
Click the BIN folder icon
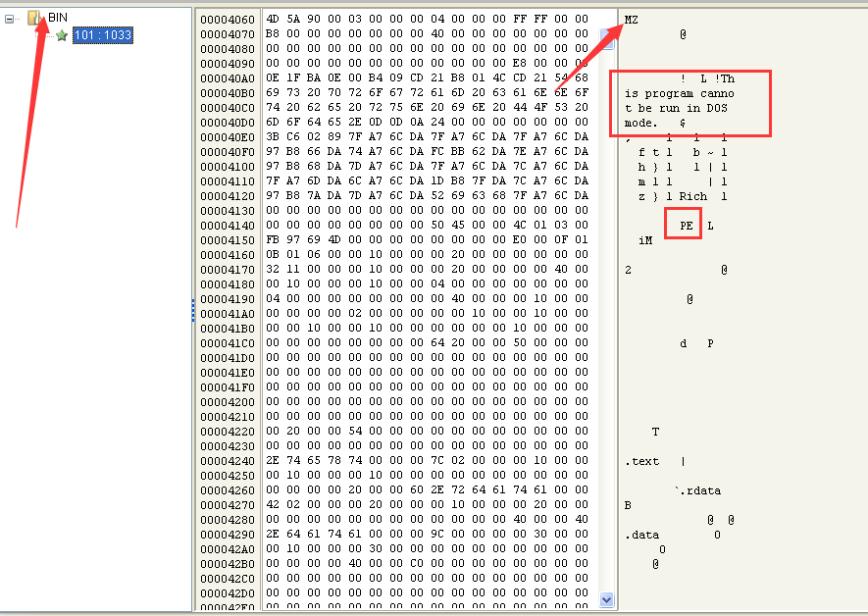tap(35, 18)
